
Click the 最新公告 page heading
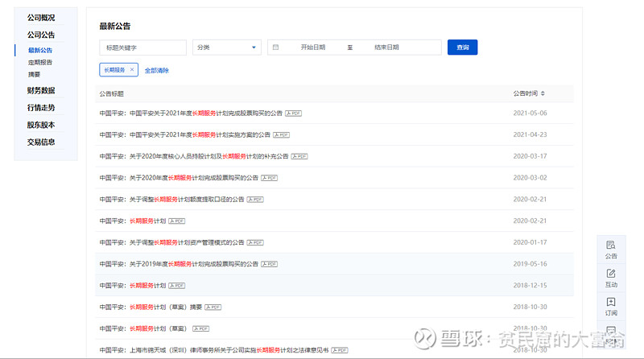[x=114, y=27]
